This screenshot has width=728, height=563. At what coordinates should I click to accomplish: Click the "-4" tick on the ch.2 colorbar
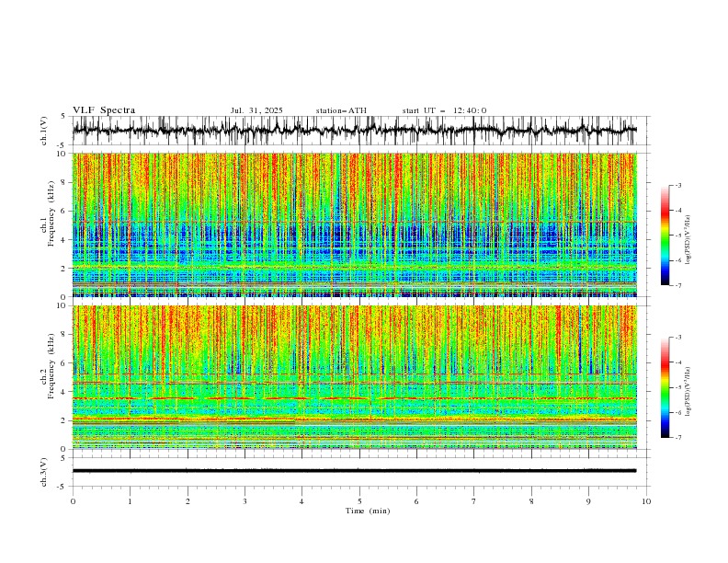678,362
